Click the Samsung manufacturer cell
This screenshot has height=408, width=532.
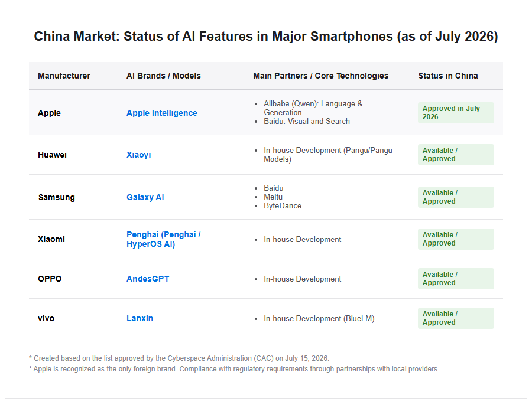(x=56, y=197)
